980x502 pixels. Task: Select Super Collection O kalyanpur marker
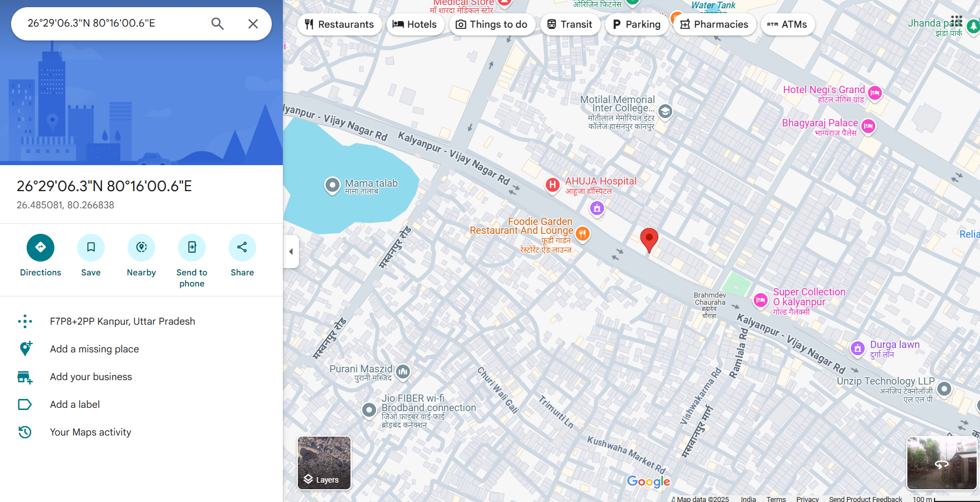tap(760, 300)
